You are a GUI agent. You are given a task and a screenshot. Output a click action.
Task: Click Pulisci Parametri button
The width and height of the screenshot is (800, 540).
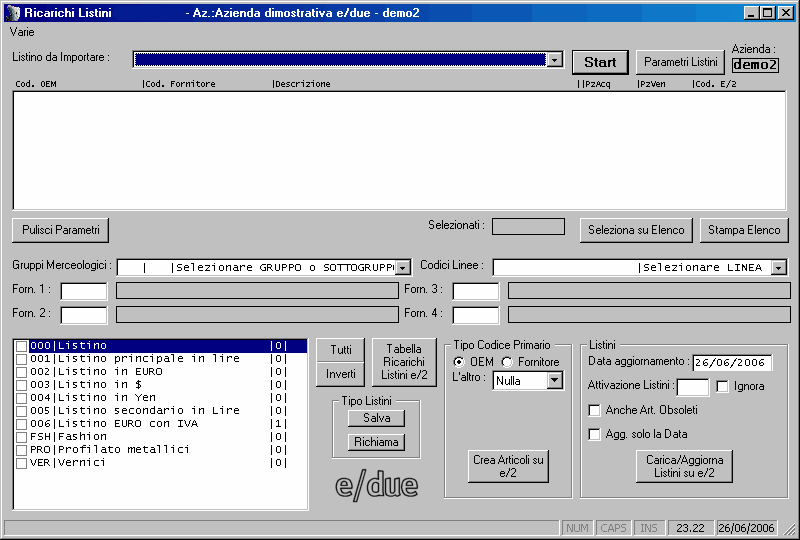tap(61, 230)
